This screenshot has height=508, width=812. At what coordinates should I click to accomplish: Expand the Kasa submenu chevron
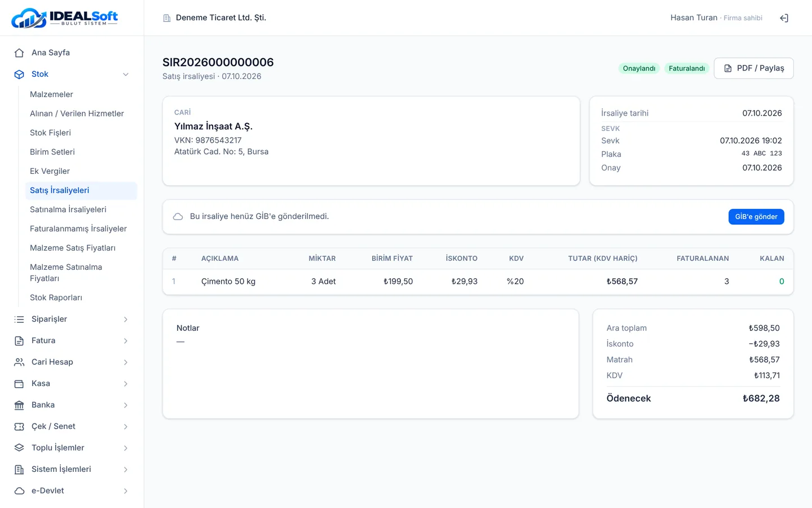point(126,383)
